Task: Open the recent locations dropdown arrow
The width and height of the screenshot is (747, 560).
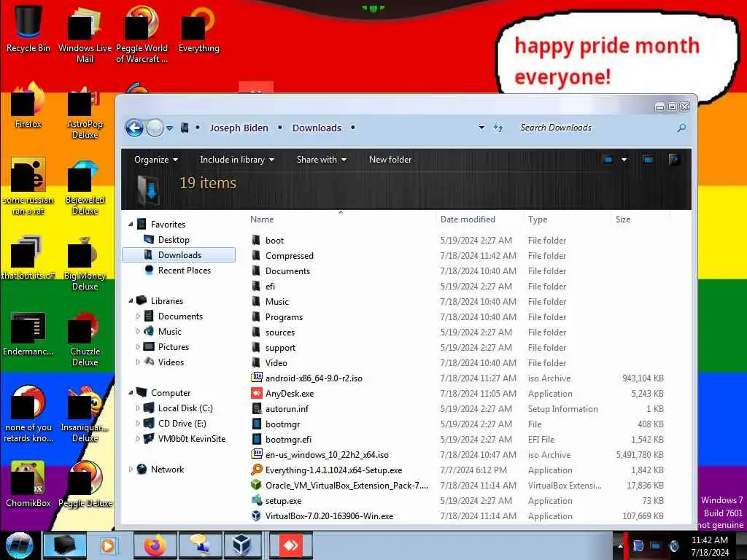Action: (x=169, y=128)
